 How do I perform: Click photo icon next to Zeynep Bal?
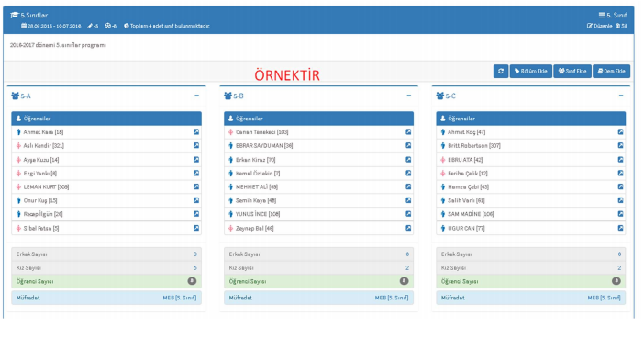pos(408,228)
